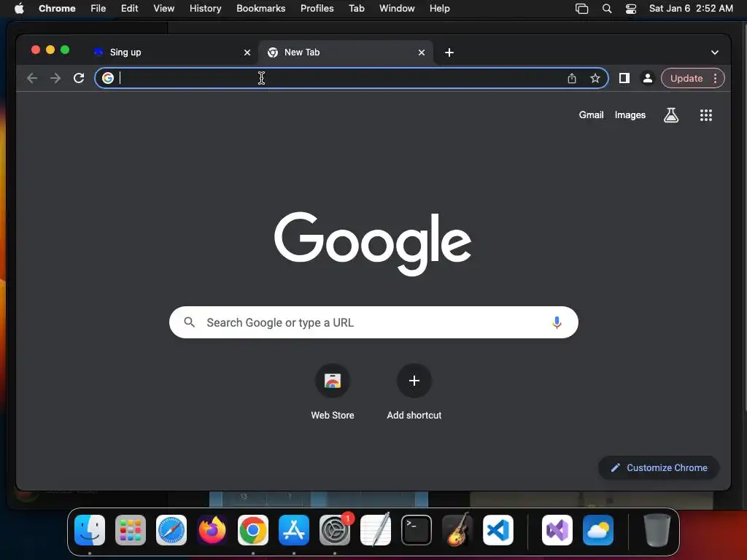Close the Sing up tab

pyautogui.click(x=247, y=52)
